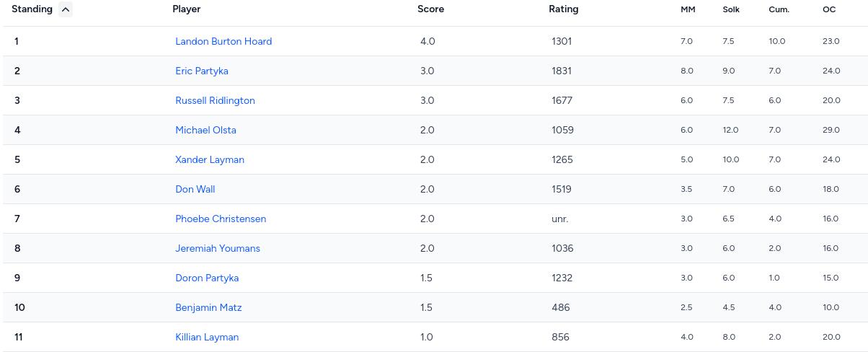Open Landon Burton Hoard's player page
868x352 pixels.
(x=223, y=41)
